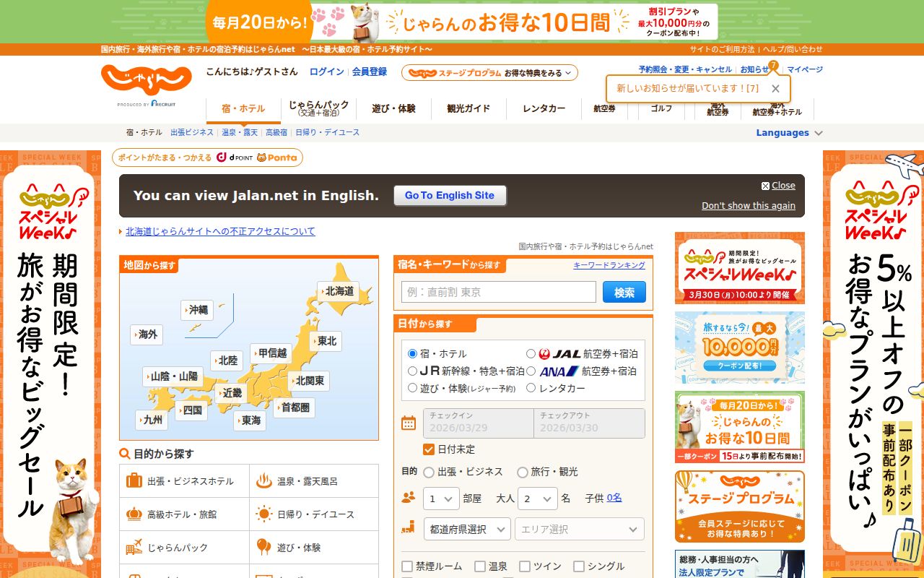924x578 pixels.
Task: Click the Go To English Site button
Action: tap(450, 196)
